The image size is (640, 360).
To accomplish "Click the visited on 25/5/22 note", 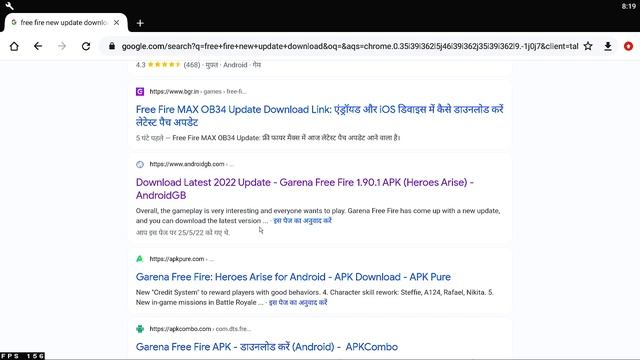I will (x=183, y=232).
